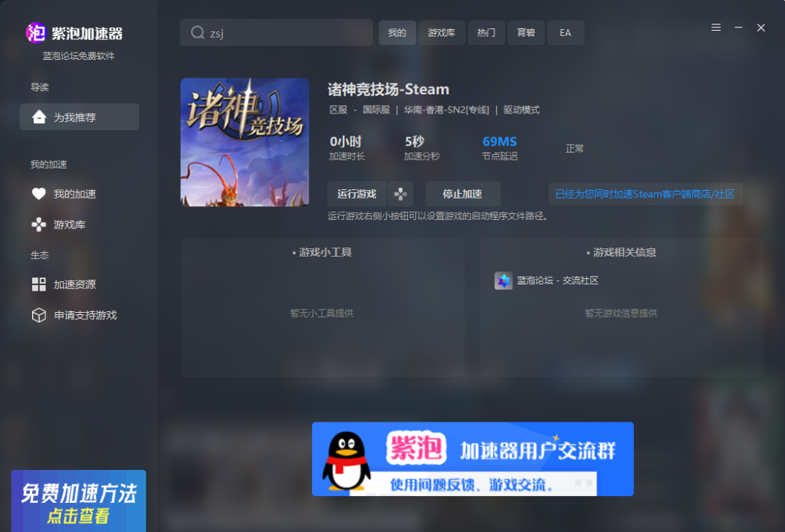Click the launch path settings gamepad icon
The image size is (785, 532).
coord(400,194)
